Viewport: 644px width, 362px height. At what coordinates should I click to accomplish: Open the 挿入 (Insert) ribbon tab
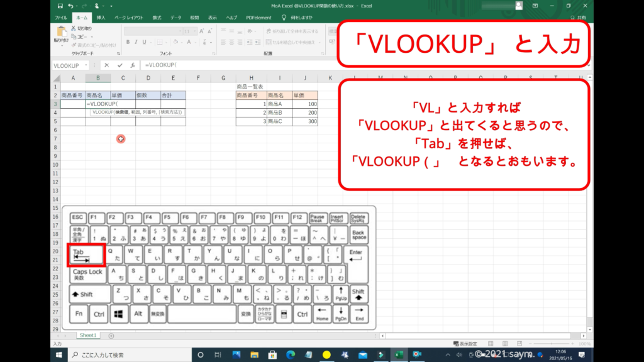tap(101, 17)
